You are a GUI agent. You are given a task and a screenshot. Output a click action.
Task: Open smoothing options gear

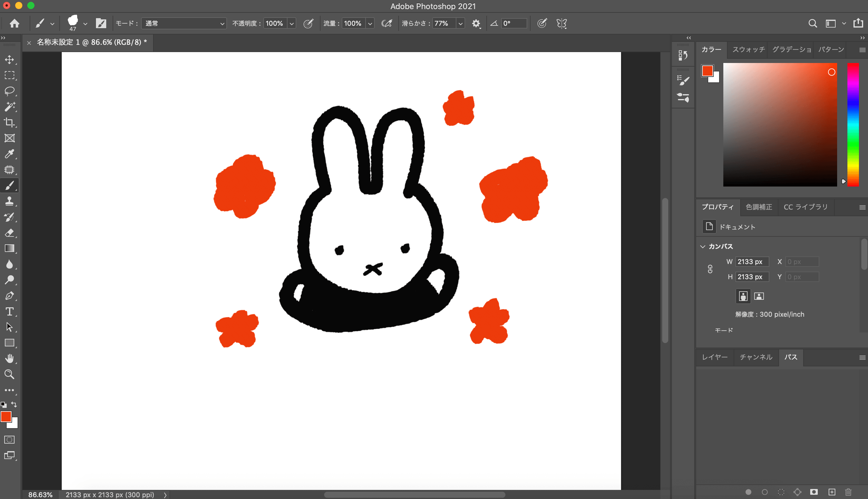click(x=476, y=23)
